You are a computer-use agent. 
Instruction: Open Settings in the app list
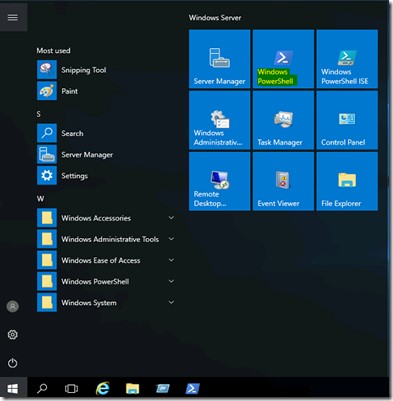click(x=106, y=176)
